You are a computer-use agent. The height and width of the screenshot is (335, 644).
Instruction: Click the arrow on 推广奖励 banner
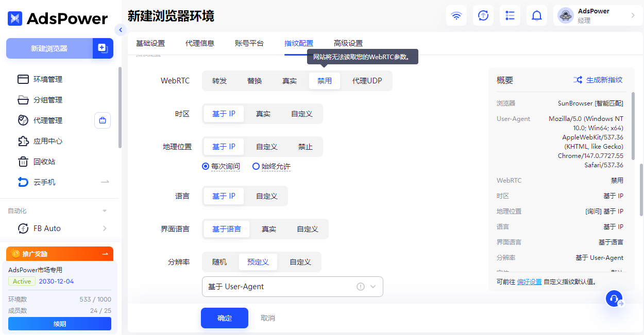(105, 254)
